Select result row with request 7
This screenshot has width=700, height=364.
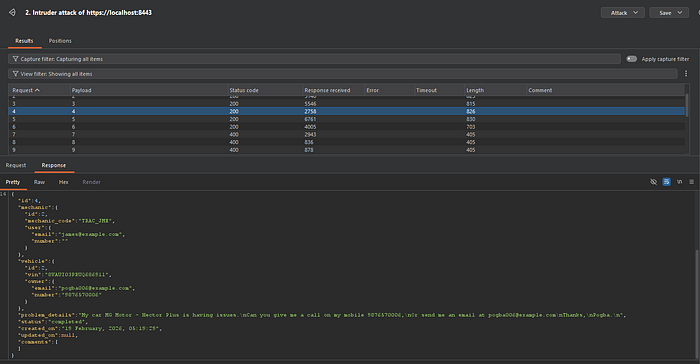(x=346, y=134)
